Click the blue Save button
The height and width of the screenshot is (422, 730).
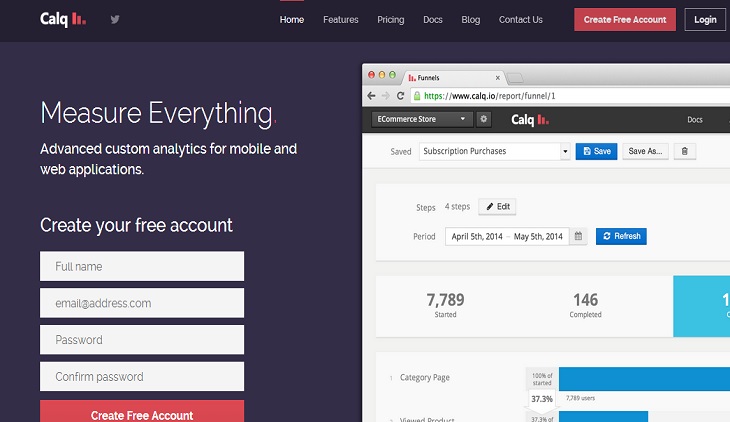coord(596,151)
